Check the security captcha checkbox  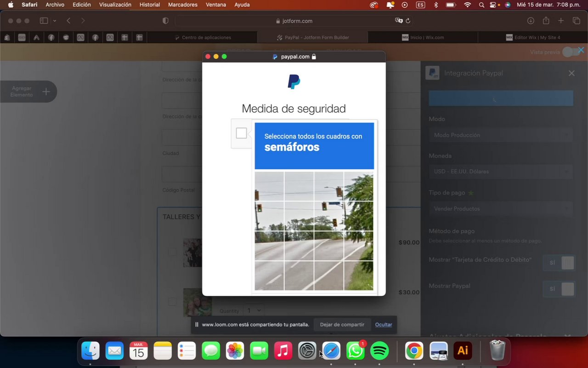coord(241,133)
